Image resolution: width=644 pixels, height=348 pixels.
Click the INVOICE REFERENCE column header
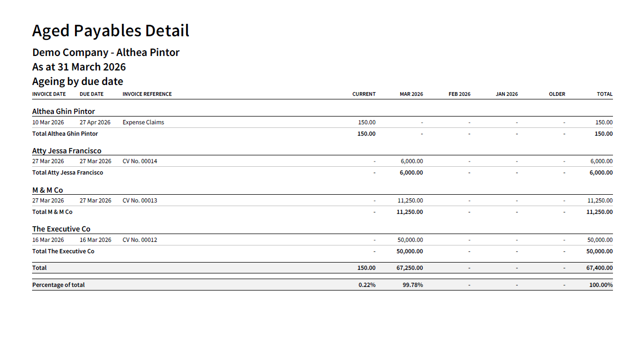[147, 94]
